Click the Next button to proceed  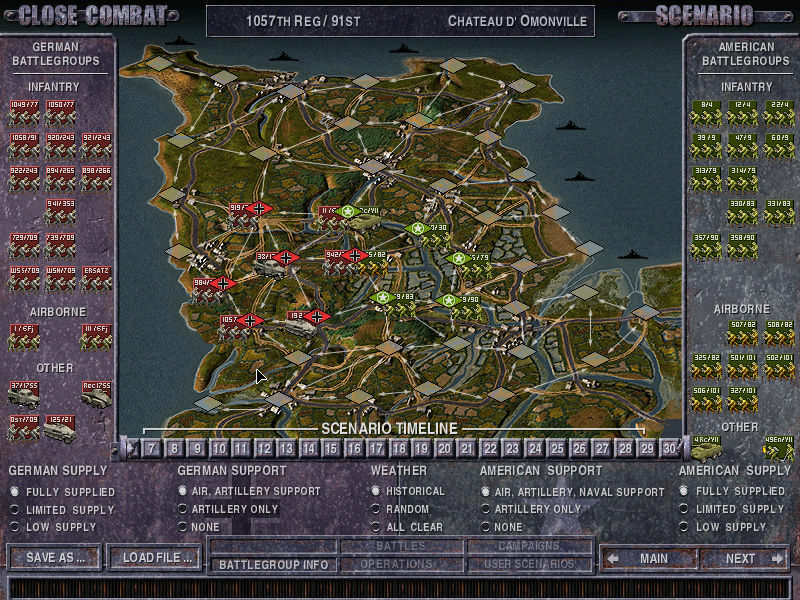[x=743, y=559]
